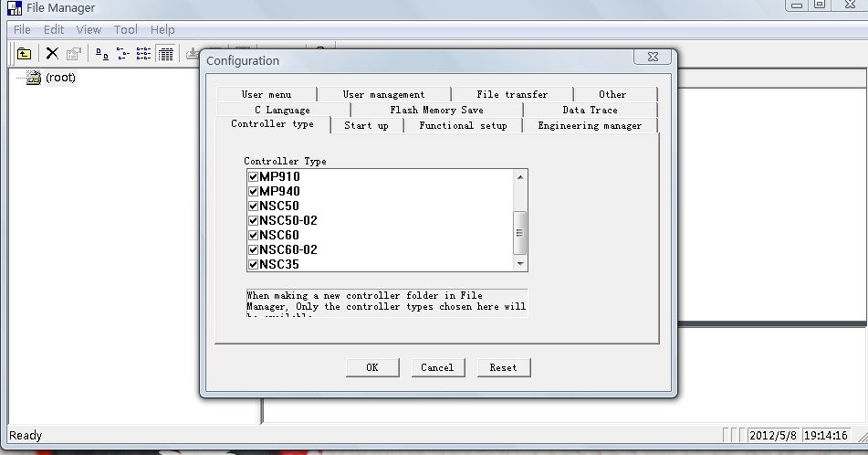Click the properties icon next to delete
Screen dimensions: 868x455
tap(73, 54)
